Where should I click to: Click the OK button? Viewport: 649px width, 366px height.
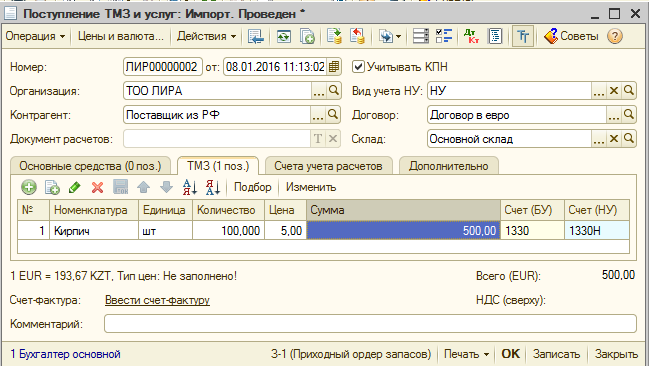(510, 354)
